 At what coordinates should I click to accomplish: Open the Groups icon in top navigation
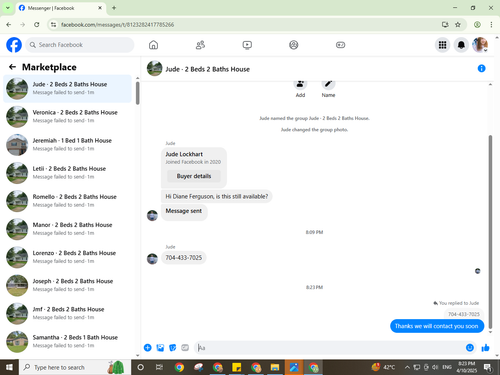[294, 45]
